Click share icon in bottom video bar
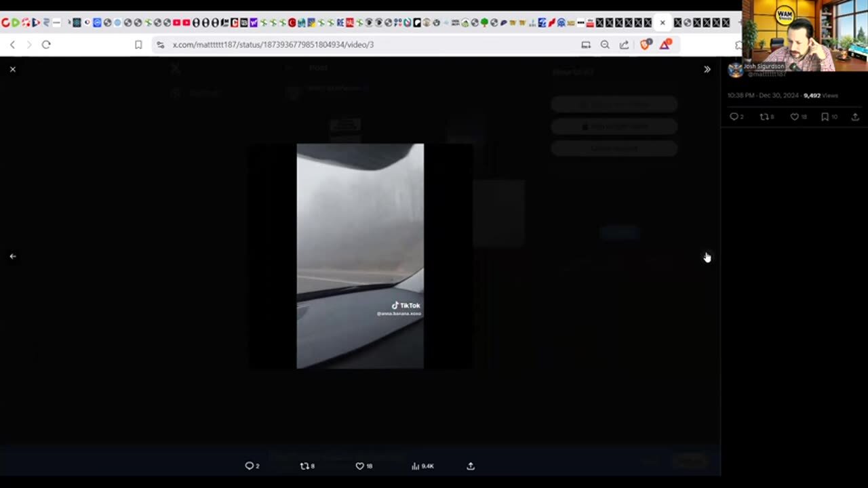 point(471,466)
